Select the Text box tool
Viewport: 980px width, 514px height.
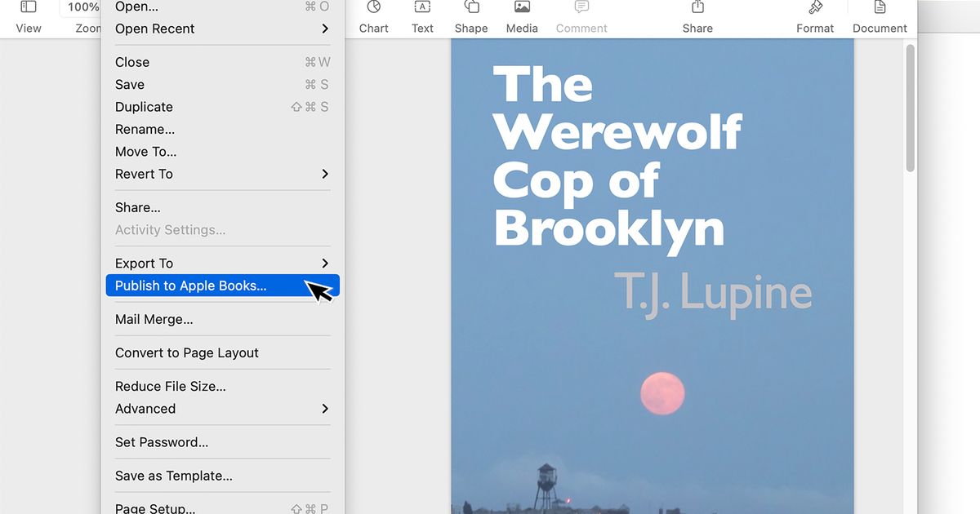click(422, 8)
